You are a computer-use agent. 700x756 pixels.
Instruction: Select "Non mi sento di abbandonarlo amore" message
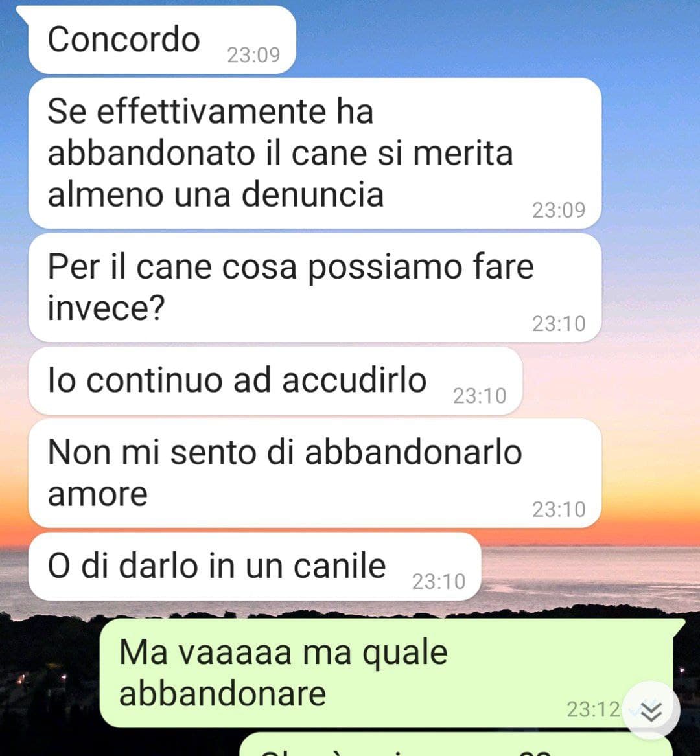315,474
